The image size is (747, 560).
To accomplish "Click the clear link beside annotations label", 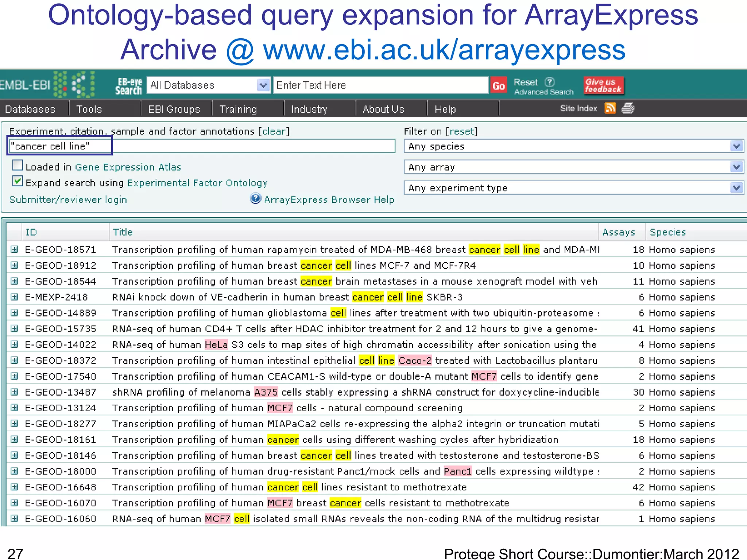I will 274,131.
